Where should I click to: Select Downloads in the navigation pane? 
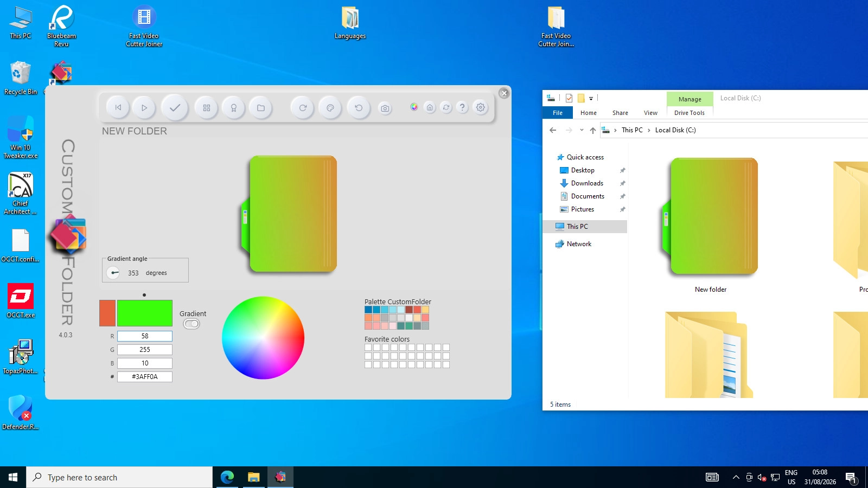click(x=587, y=183)
